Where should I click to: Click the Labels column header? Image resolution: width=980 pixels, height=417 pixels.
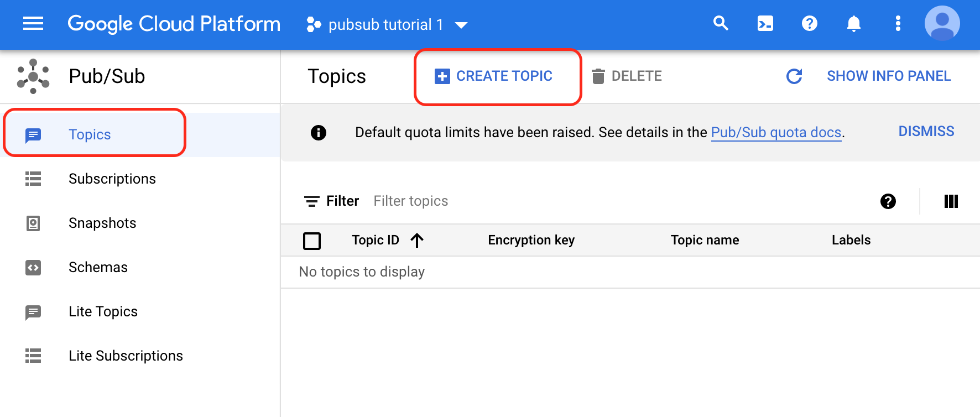[x=851, y=240]
